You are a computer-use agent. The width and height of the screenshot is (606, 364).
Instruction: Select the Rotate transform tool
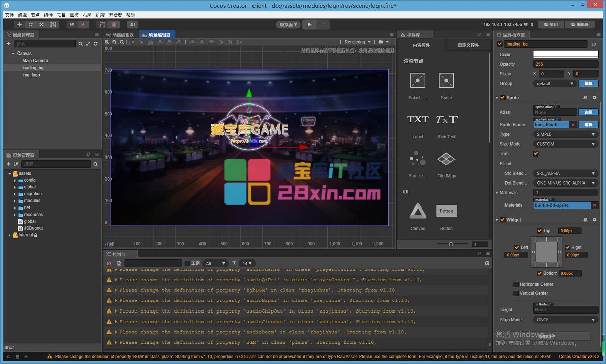pos(31,24)
